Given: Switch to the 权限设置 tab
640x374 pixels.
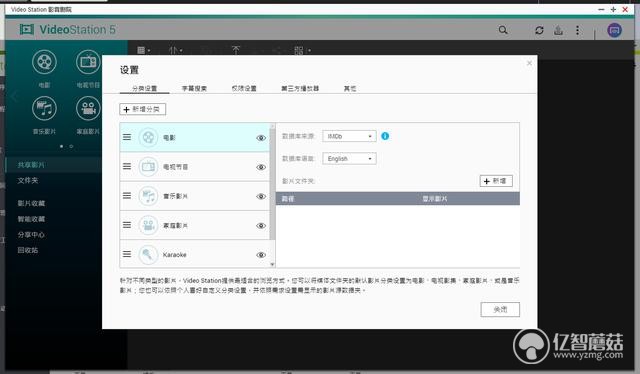Looking at the screenshot, I should click(x=244, y=88).
